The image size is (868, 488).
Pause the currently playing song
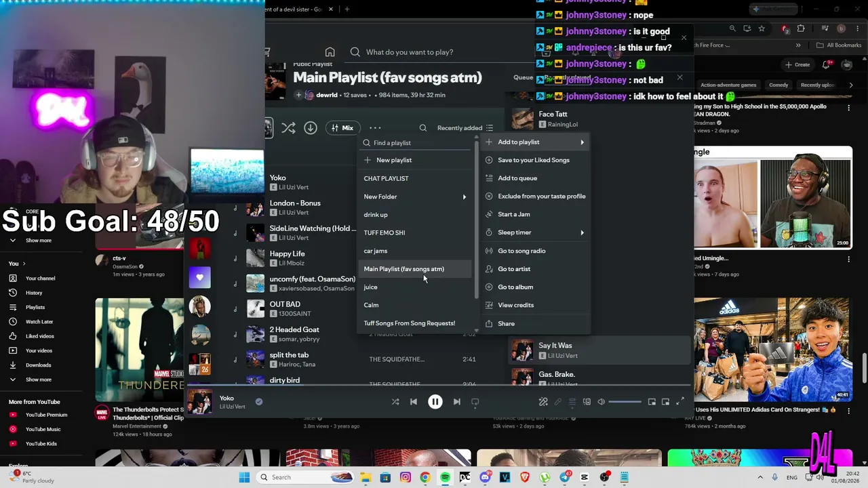[x=435, y=402]
